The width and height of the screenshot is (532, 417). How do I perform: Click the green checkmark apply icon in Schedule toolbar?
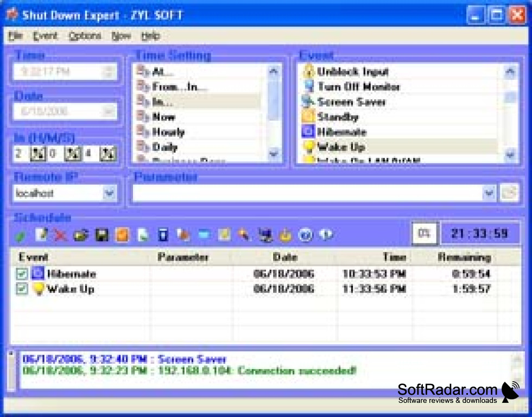pyautogui.click(x=21, y=235)
